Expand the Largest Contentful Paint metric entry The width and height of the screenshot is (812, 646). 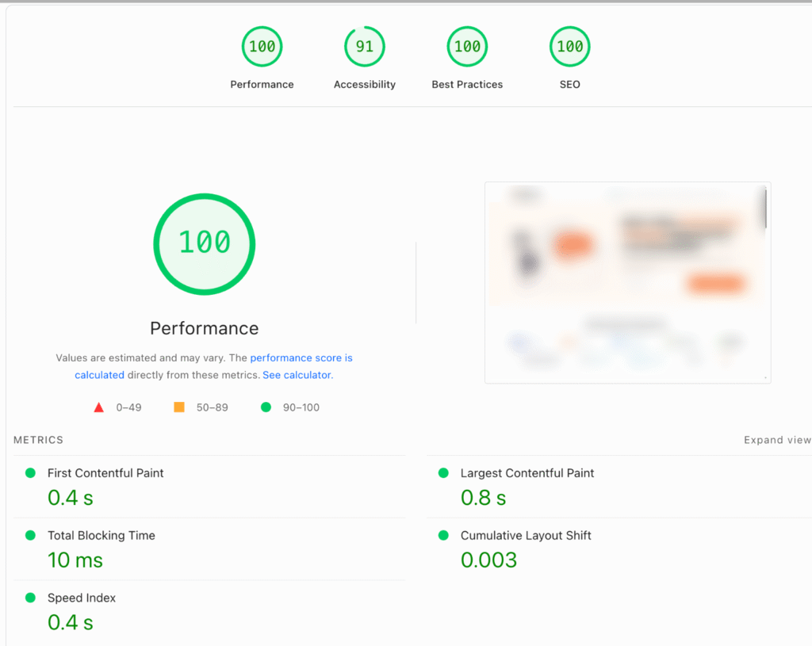coord(527,472)
